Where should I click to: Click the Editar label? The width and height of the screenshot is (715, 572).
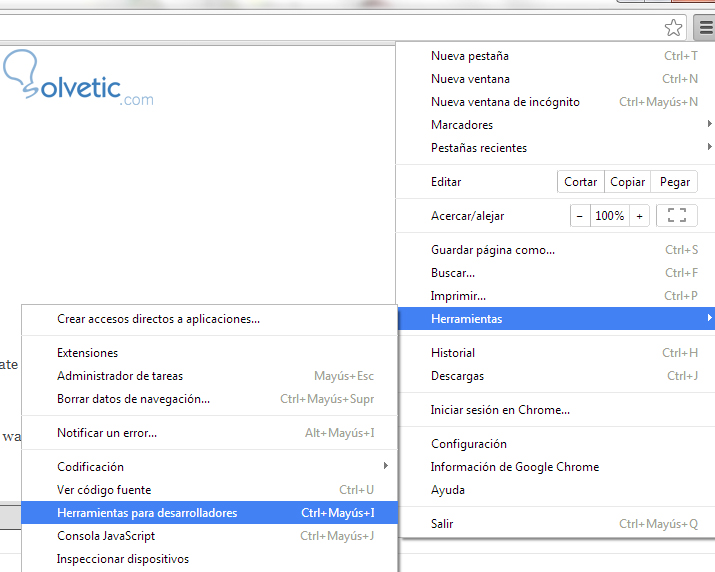pyautogui.click(x=446, y=182)
